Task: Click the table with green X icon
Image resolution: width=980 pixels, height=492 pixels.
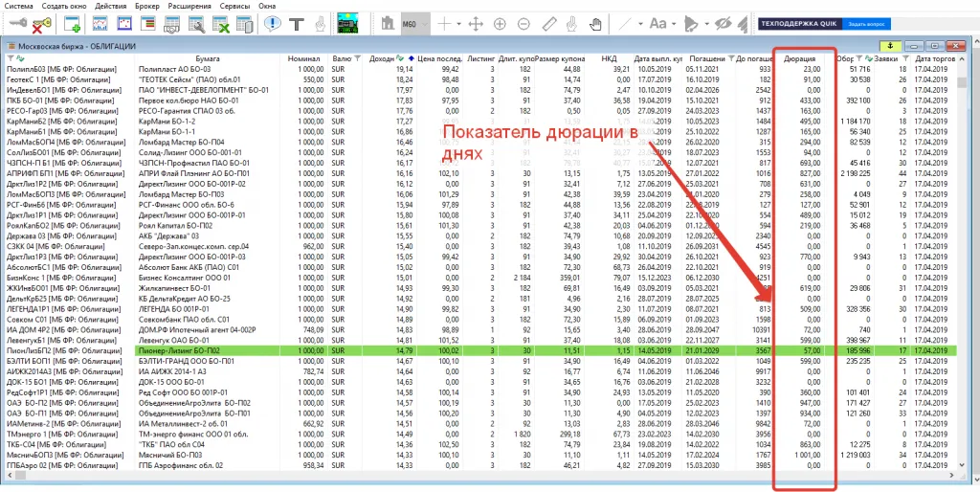Action: [221, 24]
